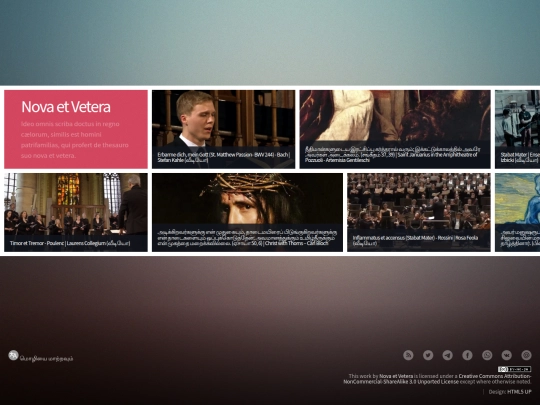The image size is (540, 405).
Task: Click the last round icon after VK
Action: 526,355
